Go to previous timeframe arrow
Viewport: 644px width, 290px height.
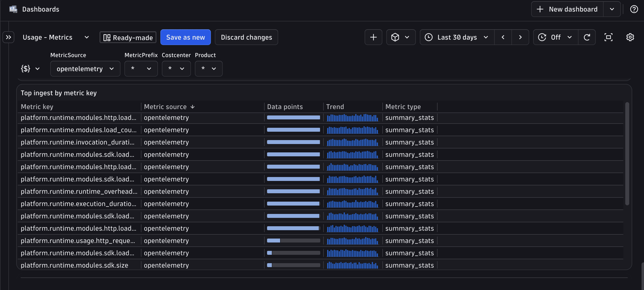503,37
